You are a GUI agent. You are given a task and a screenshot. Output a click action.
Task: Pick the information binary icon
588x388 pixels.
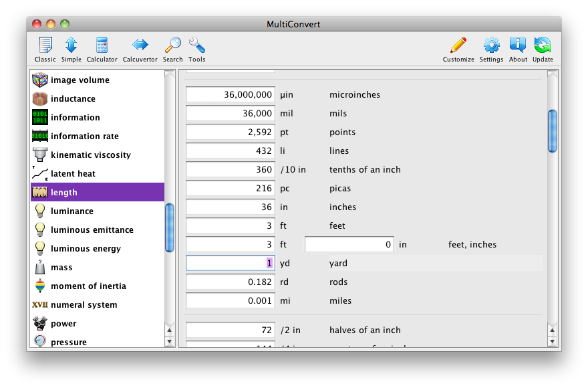(39, 117)
